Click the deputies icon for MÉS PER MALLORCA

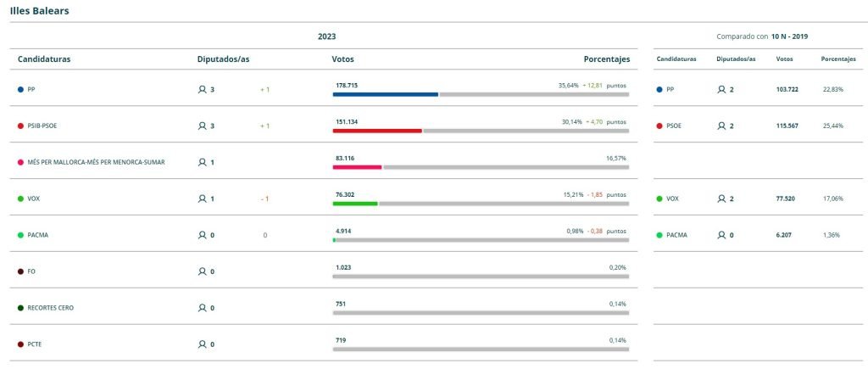pyautogui.click(x=202, y=162)
